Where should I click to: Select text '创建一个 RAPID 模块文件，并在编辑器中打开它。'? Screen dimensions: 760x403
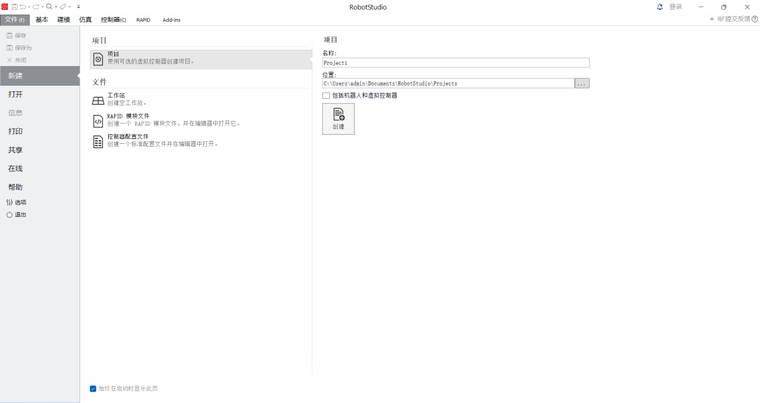coord(174,124)
